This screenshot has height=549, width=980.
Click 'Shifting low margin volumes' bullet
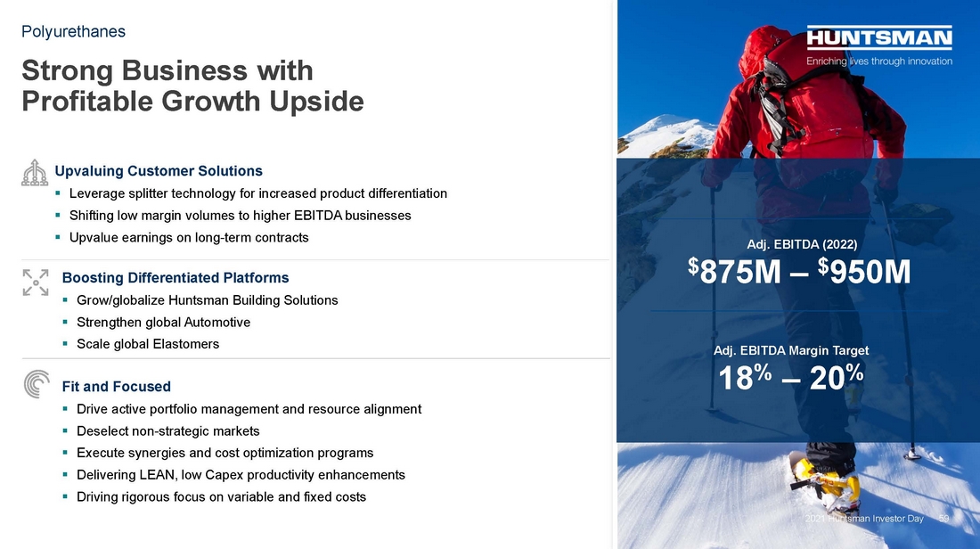(240, 215)
